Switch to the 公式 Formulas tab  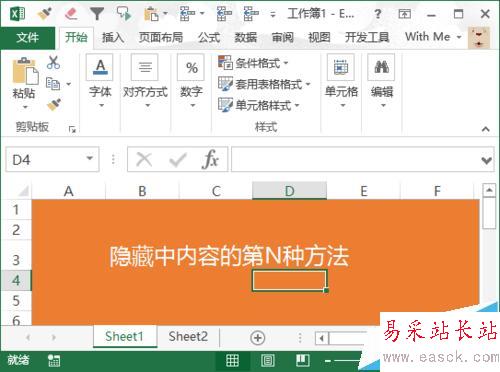click(209, 37)
